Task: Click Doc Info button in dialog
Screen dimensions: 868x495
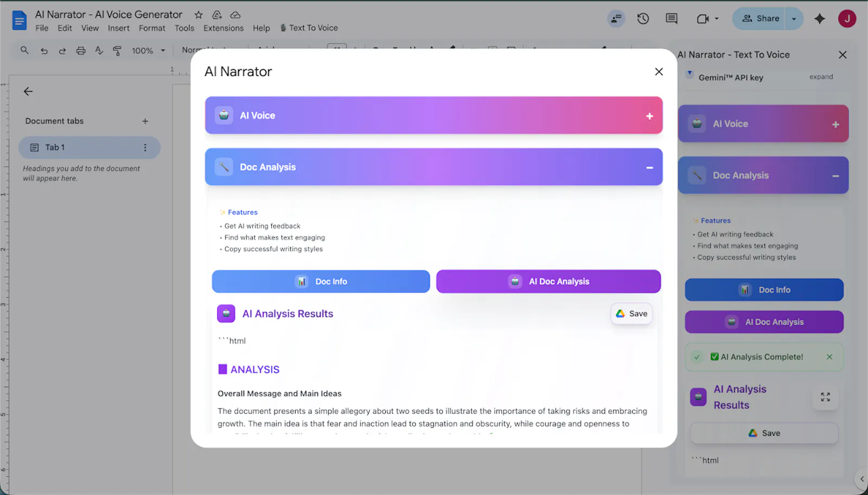Action: (321, 281)
